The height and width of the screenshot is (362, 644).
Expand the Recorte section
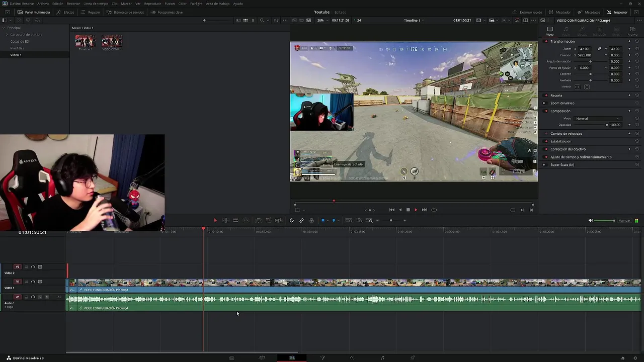click(556, 95)
